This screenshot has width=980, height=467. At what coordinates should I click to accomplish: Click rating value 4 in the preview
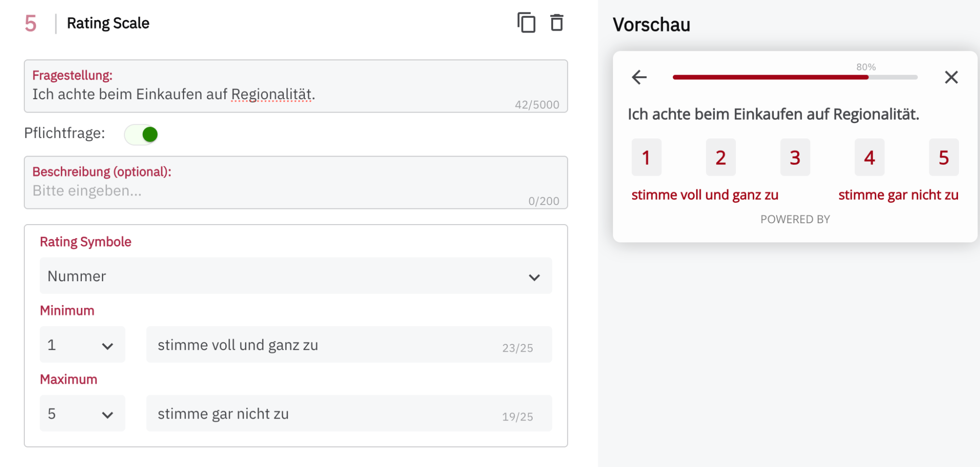[x=869, y=157]
